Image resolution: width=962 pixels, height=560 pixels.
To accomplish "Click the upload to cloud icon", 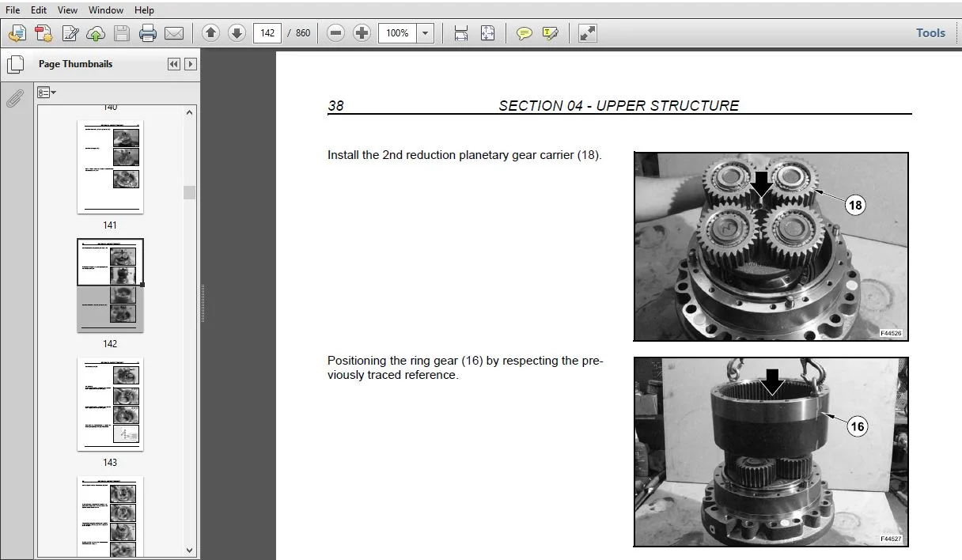I will (x=96, y=33).
